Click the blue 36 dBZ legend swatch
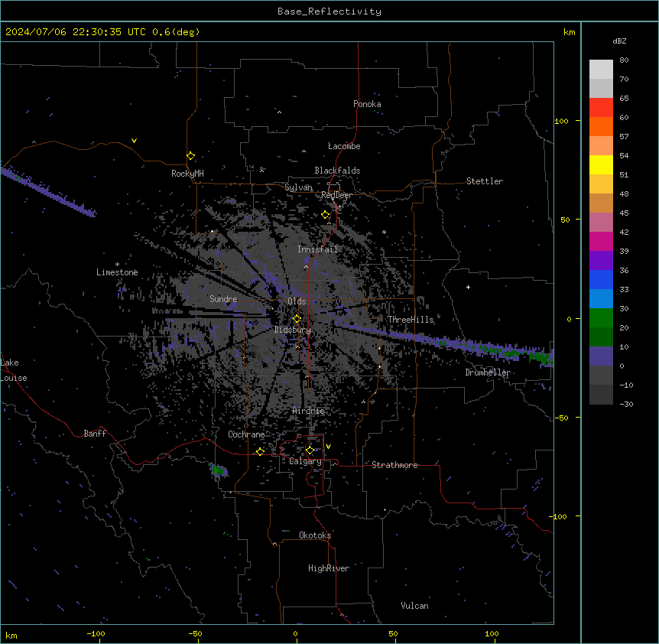 [x=601, y=279]
